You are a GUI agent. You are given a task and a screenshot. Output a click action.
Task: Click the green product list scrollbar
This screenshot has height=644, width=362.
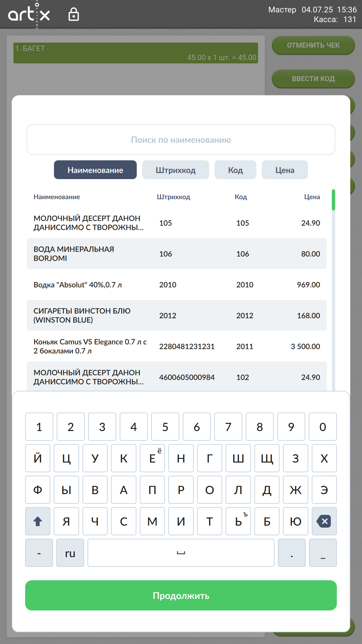tap(333, 200)
